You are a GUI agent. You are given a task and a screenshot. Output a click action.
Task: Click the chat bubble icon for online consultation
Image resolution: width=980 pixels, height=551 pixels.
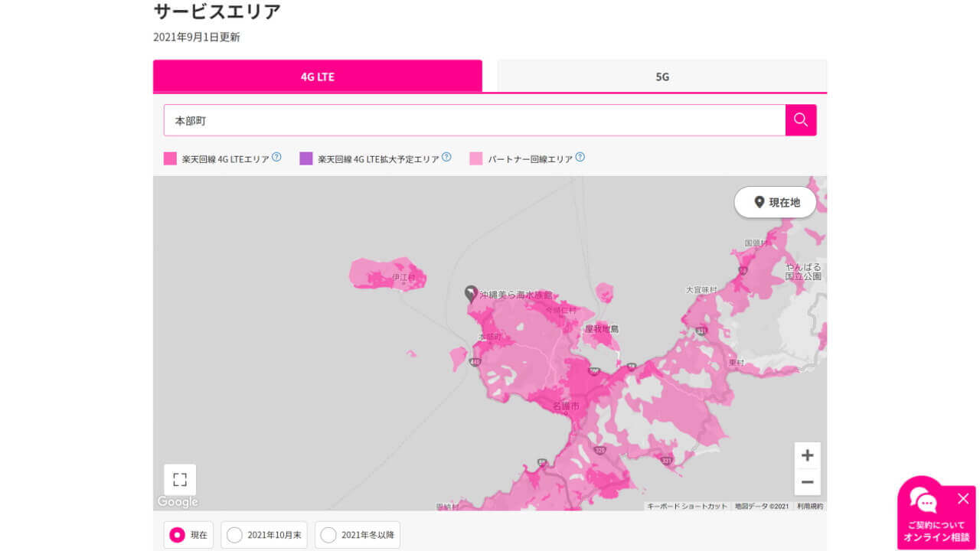(x=924, y=501)
